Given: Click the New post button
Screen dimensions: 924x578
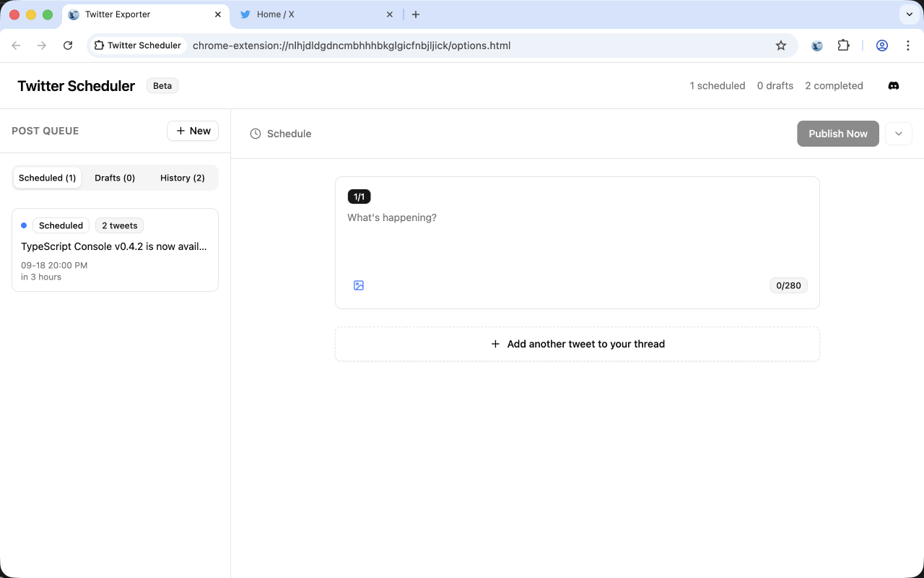Looking at the screenshot, I should (x=193, y=131).
